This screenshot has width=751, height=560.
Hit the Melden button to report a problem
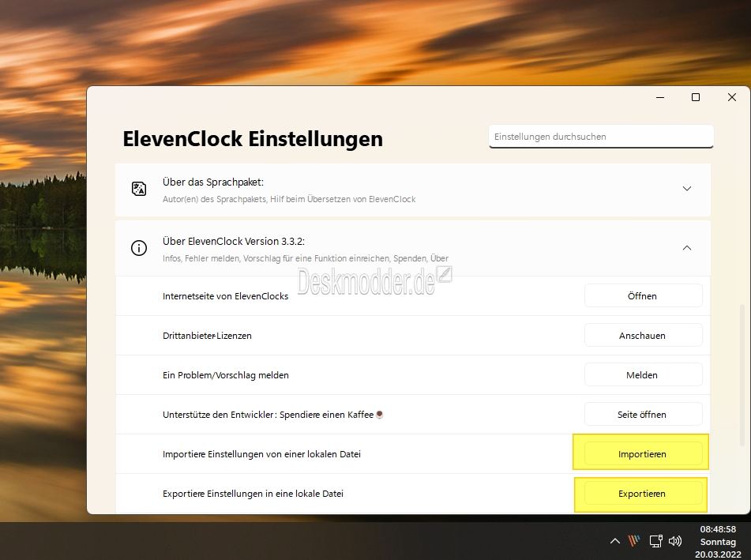coord(644,375)
